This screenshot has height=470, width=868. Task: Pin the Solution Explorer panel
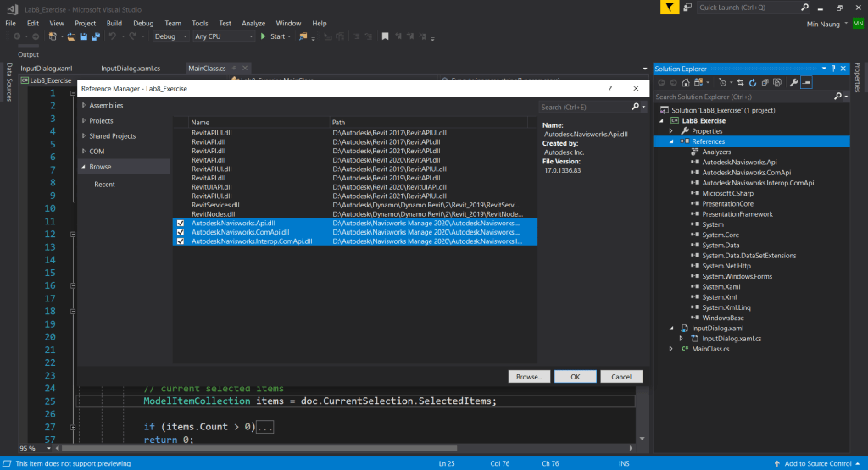tap(833, 69)
